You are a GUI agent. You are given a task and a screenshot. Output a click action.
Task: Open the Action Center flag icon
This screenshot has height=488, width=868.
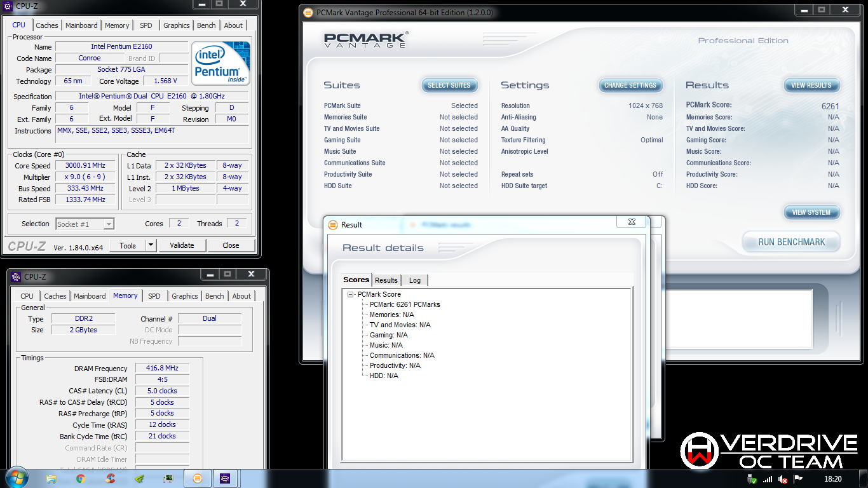[x=799, y=479]
